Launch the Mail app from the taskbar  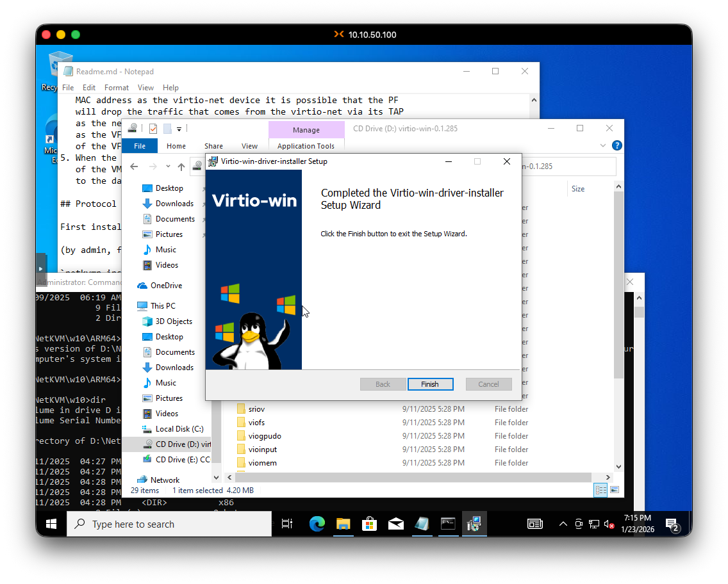click(x=395, y=524)
